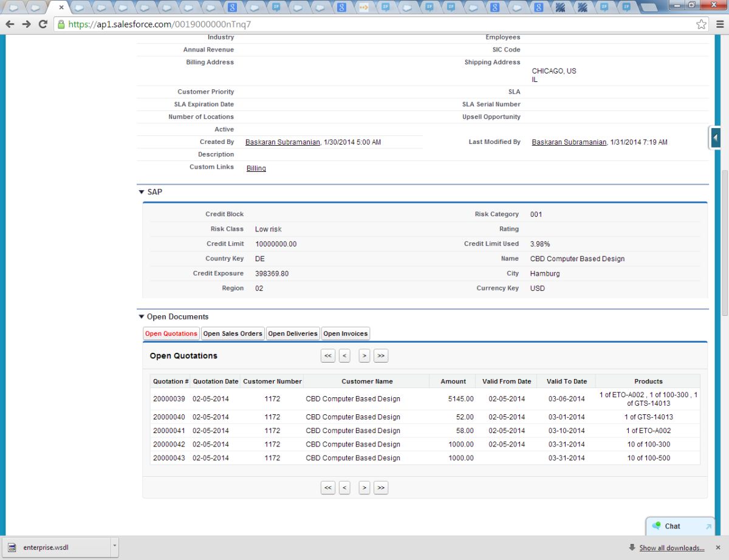Close the active browser tab

coord(61,8)
